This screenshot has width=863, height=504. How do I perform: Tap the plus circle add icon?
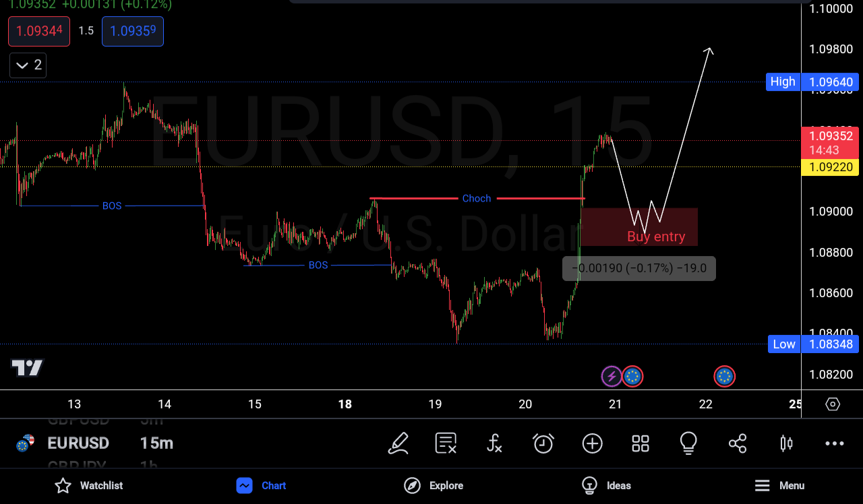pyautogui.click(x=592, y=443)
